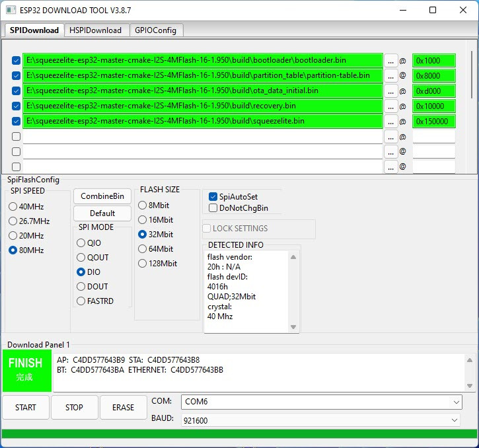Select 80MHz SPI speed
The height and width of the screenshot is (448, 479).
pos(26,250)
